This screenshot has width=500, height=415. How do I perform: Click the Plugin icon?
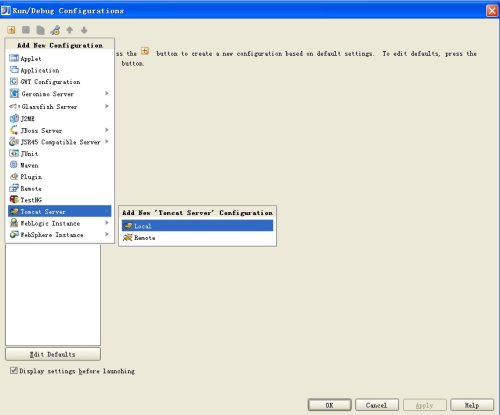14,177
